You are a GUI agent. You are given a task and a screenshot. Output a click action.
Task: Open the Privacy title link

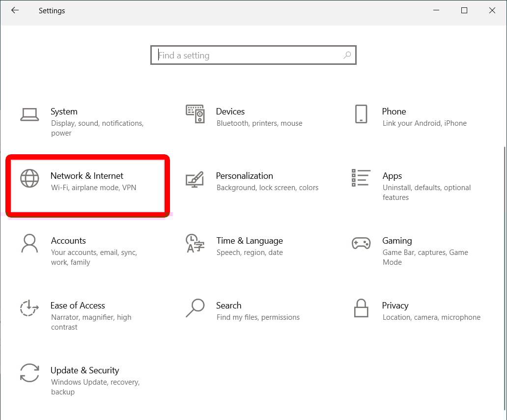coord(395,306)
